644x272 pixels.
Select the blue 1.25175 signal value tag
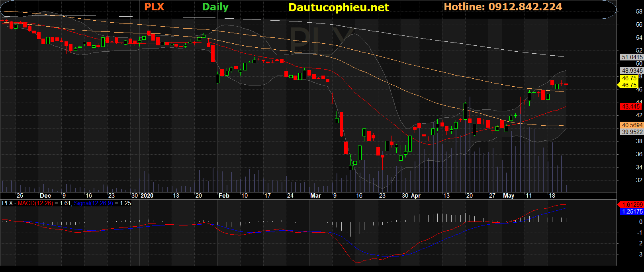(x=632, y=212)
